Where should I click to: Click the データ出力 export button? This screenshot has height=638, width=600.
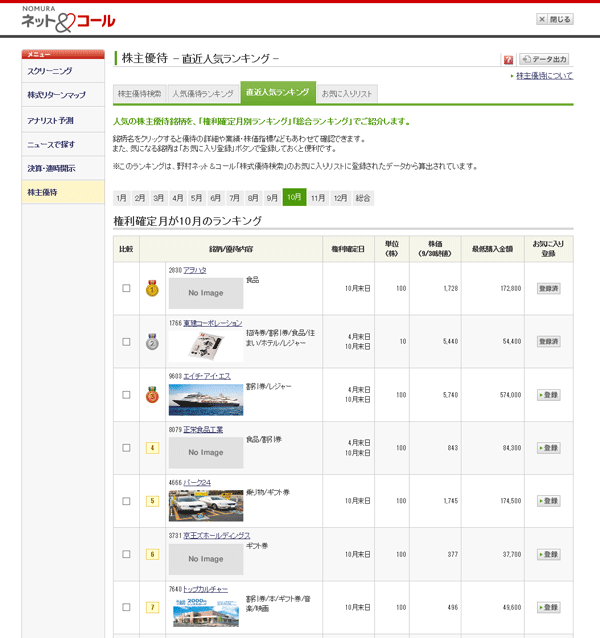(544, 59)
